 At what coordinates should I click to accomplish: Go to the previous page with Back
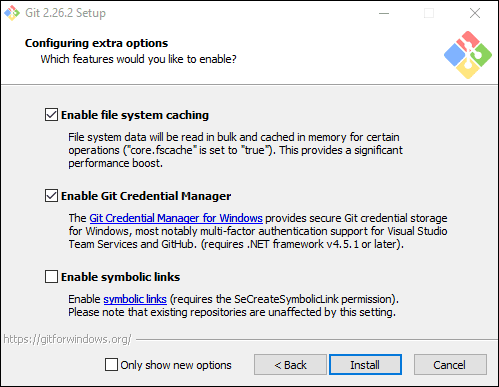(290, 365)
